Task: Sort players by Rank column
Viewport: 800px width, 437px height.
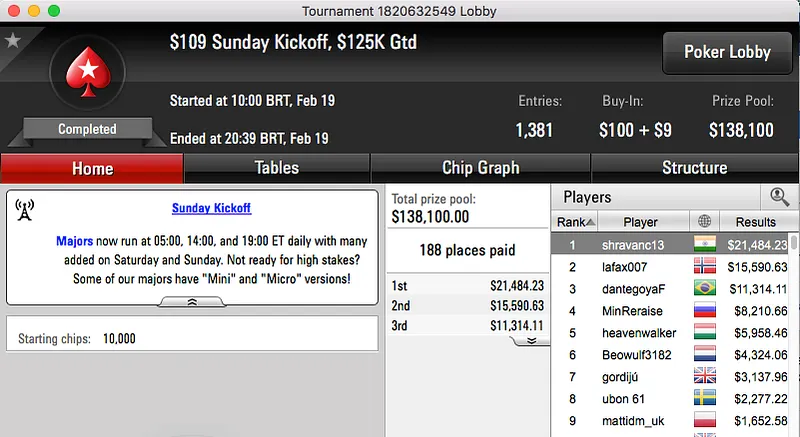Action: pyautogui.click(x=576, y=221)
